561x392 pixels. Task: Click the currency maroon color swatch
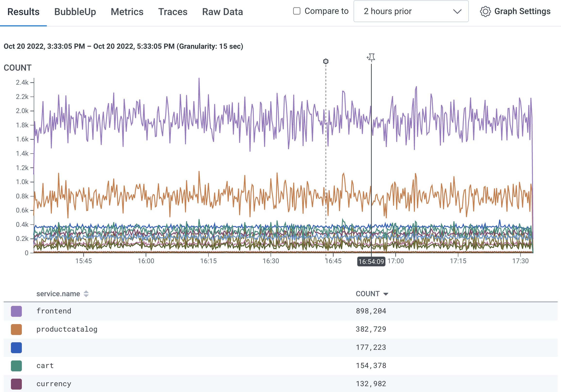click(16, 384)
